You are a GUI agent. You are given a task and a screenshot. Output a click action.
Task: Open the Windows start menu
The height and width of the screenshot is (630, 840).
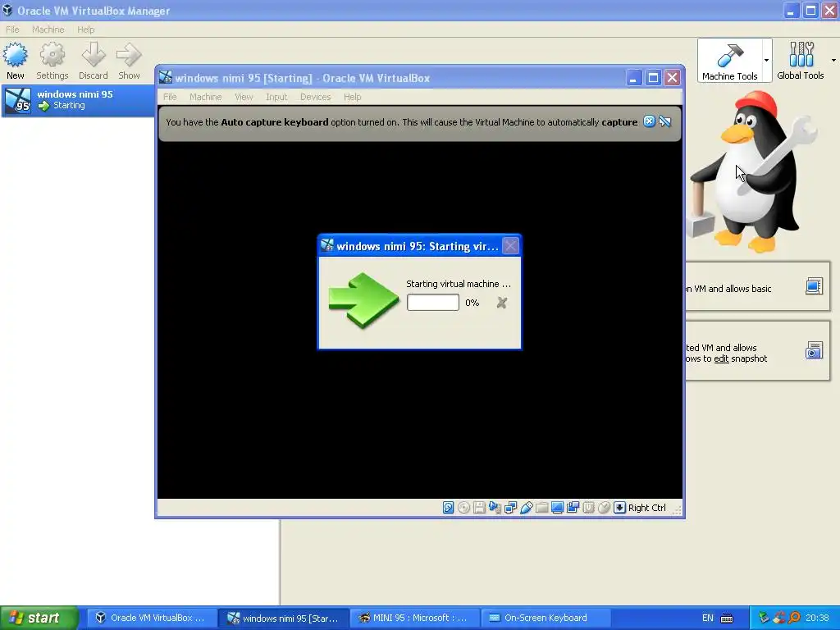coord(39,618)
